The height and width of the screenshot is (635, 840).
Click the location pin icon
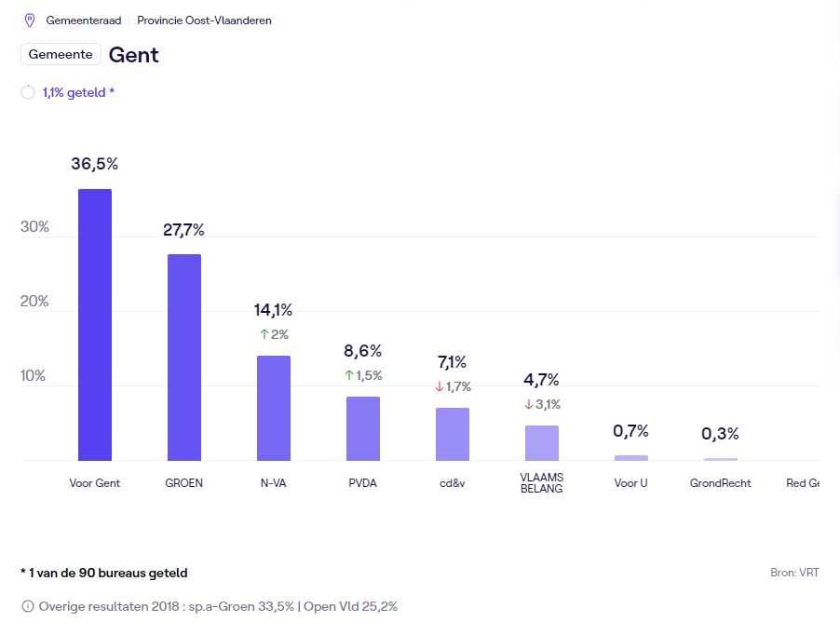coord(29,20)
